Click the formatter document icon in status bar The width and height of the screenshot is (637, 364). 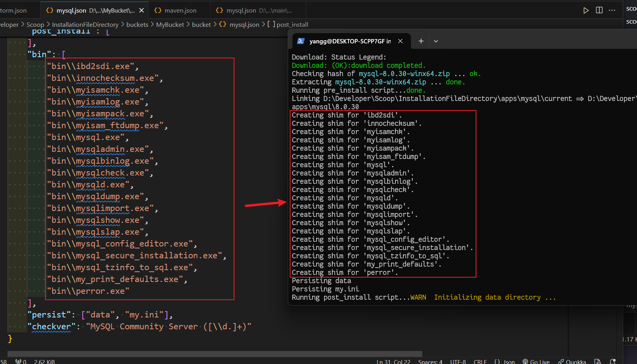click(x=598, y=362)
